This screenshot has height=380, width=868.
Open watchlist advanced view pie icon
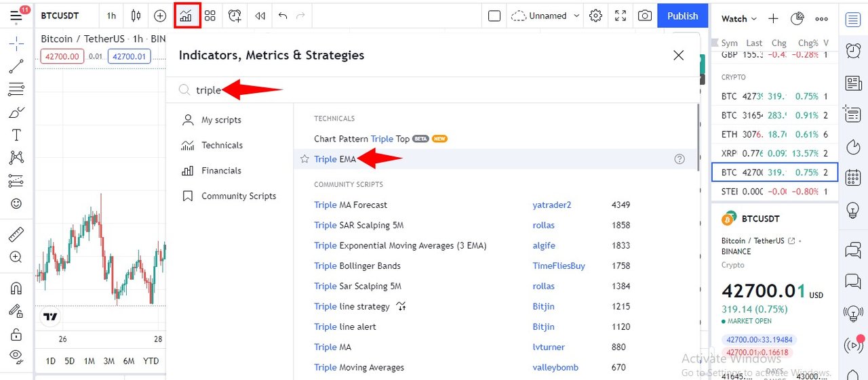797,19
